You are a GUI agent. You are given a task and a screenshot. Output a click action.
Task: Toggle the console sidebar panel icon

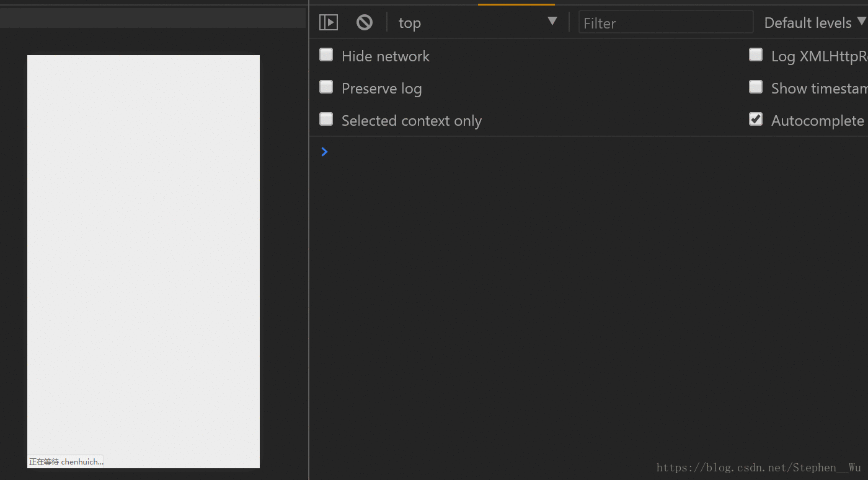click(x=328, y=22)
